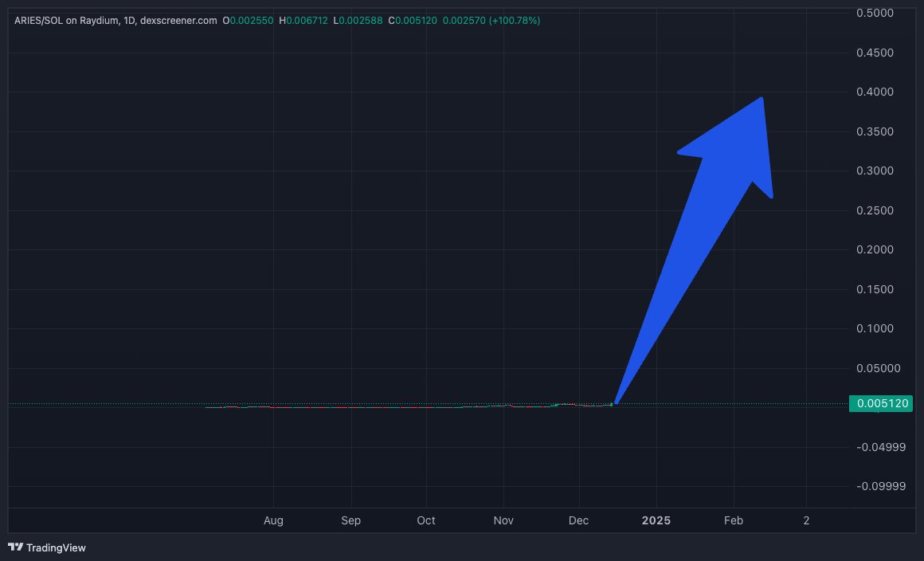Click the 0.4500 price axis label
Screen dimensions: 924x561
pyautogui.click(x=875, y=53)
